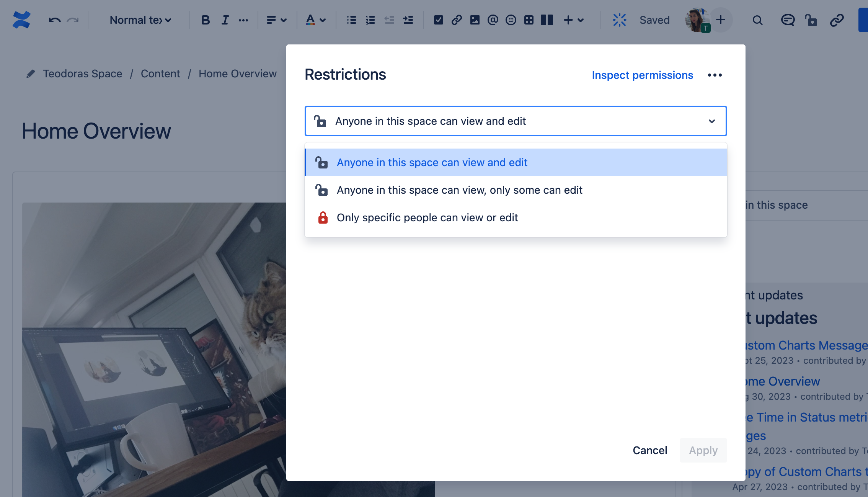The image size is (868, 497).
Task: Go to Content breadcrumb link
Action: coord(160,74)
